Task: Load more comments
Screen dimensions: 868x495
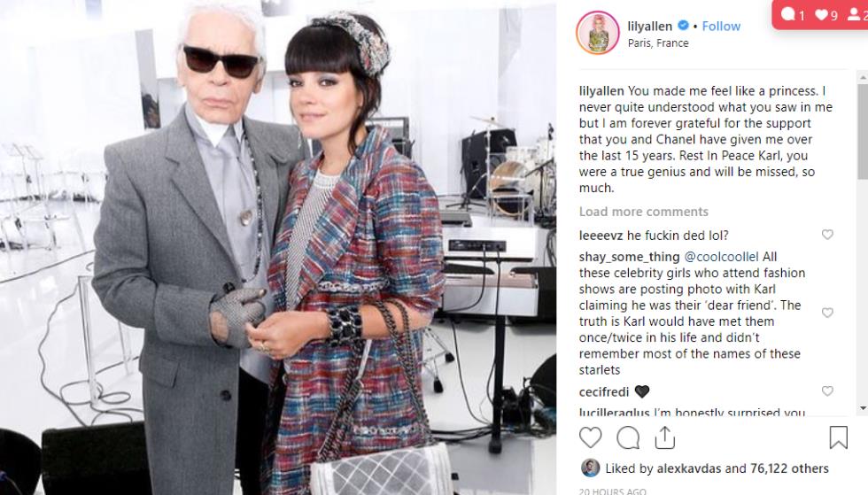Action: (x=643, y=212)
